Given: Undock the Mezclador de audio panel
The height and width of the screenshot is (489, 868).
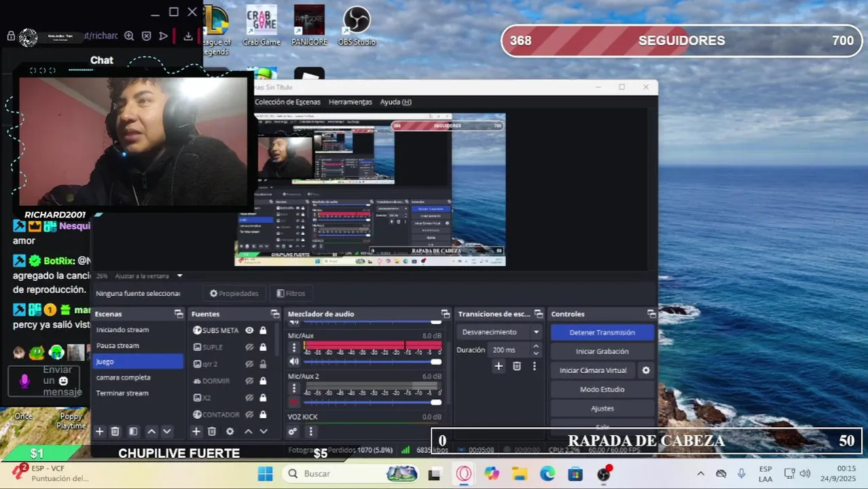Looking at the screenshot, I should [446, 314].
